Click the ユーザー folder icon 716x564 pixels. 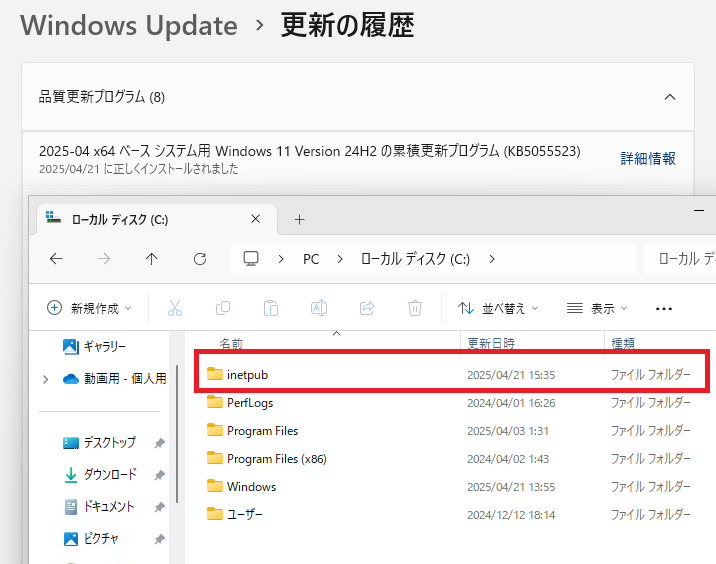pos(215,514)
